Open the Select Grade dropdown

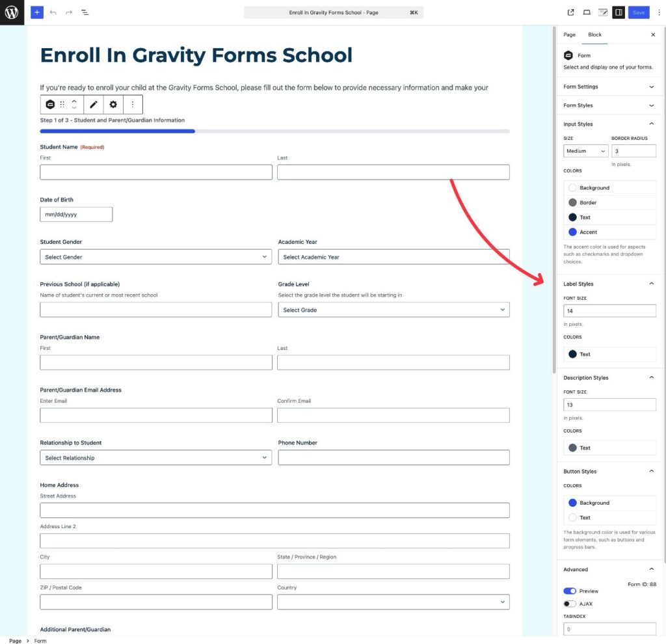point(393,310)
